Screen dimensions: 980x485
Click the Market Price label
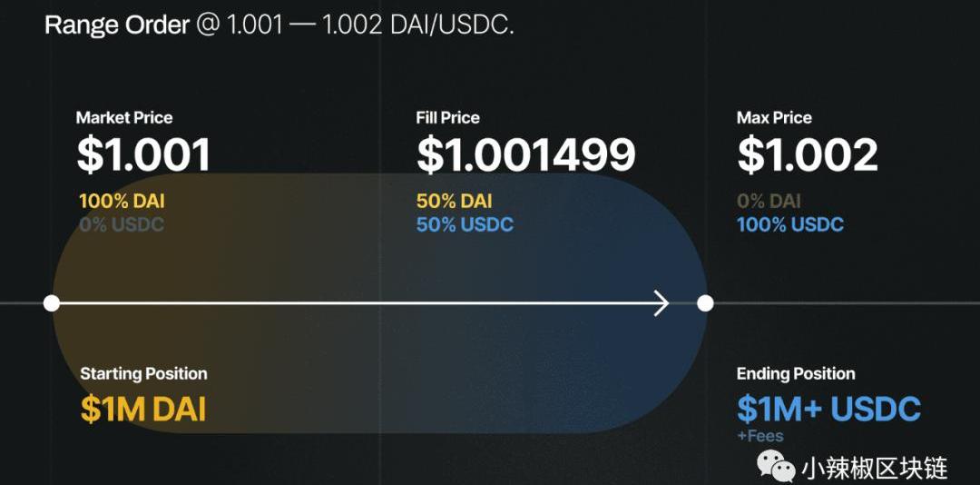pyautogui.click(x=124, y=118)
